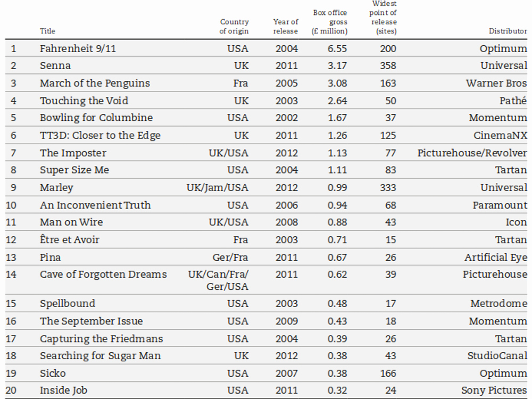The image size is (532, 399).
Task: Click the Picturehouse/Revolver distributor entry
Action: (x=472, y=153)
